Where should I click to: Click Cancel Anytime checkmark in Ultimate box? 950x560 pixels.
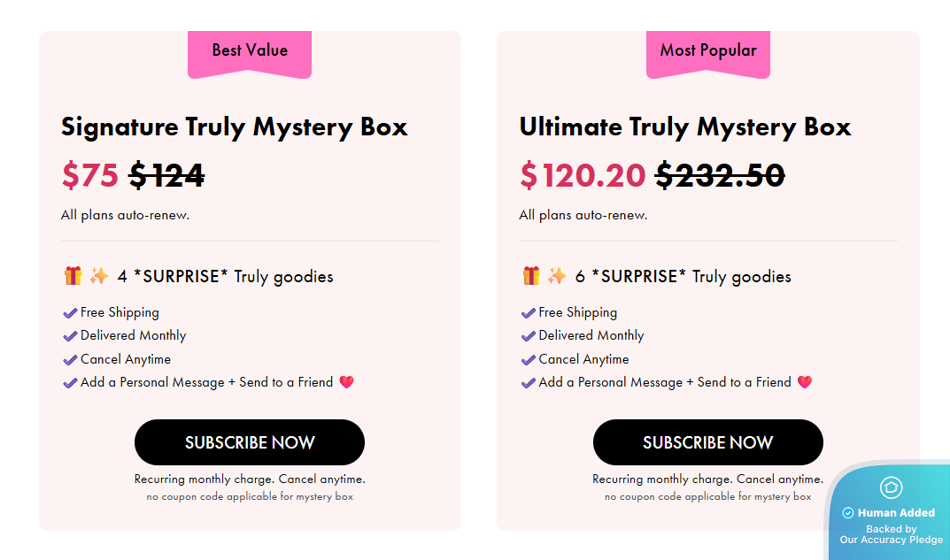click(529, 360)
